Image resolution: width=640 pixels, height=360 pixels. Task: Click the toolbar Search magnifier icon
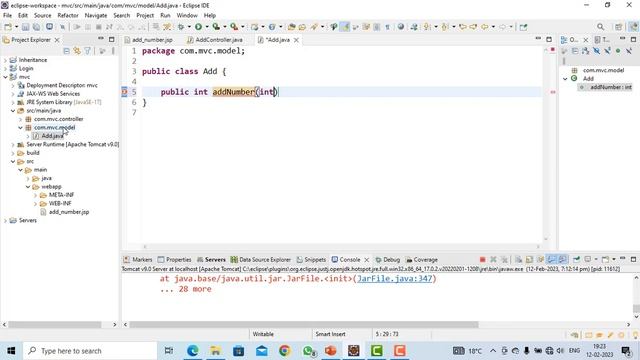600,27
